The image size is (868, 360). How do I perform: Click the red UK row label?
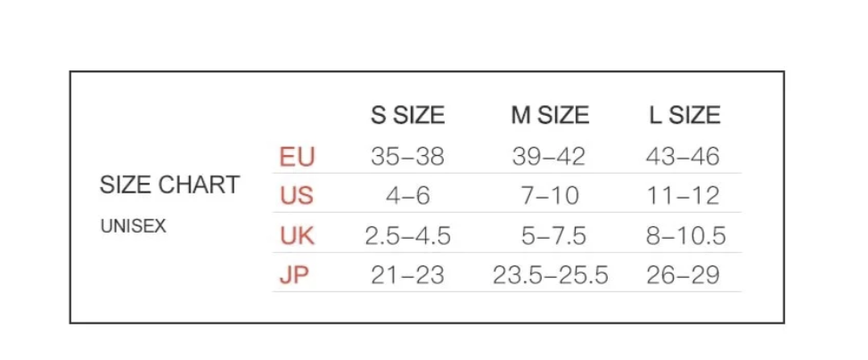coord(298,236)
